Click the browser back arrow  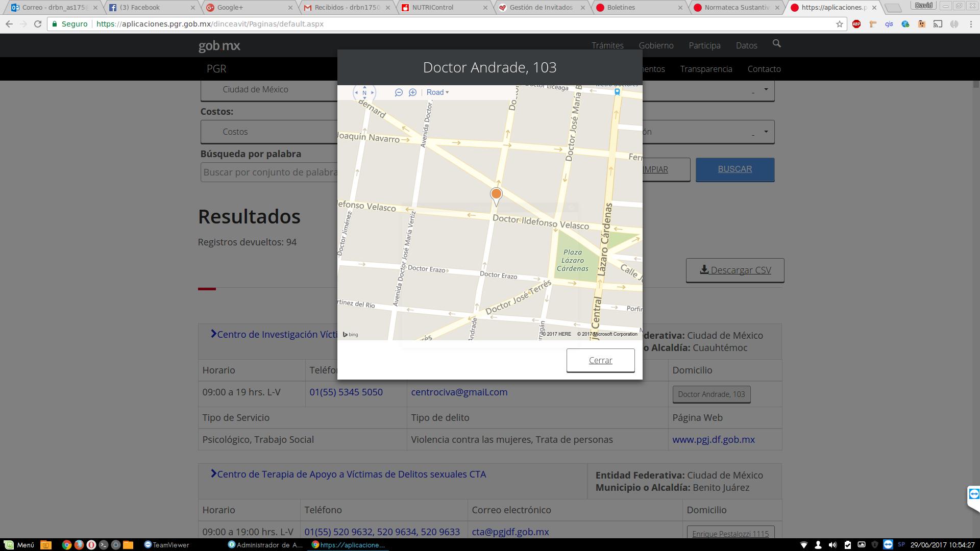pos(9,24)
